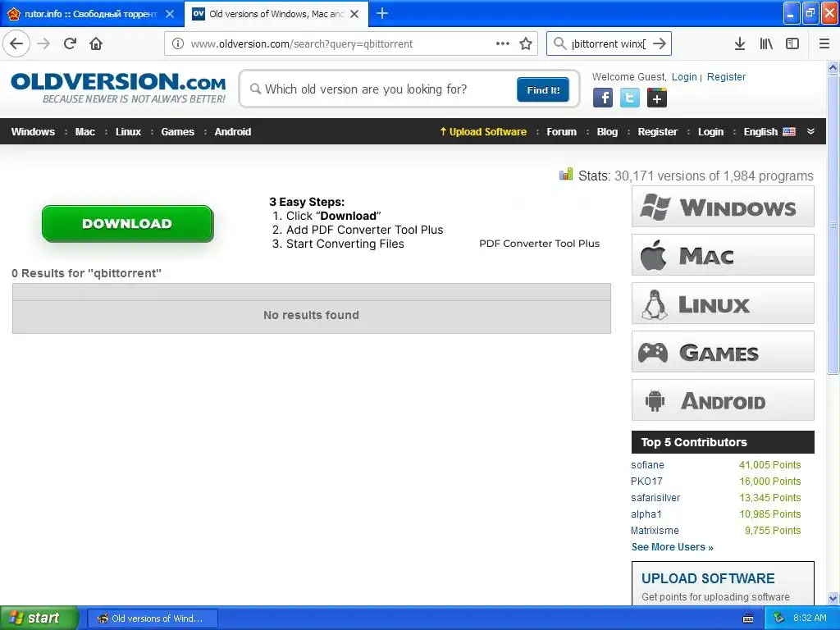Click the tray icon beside the clock
The width and height of the screenshot is (840, 630).
click(x=778, y=619)
